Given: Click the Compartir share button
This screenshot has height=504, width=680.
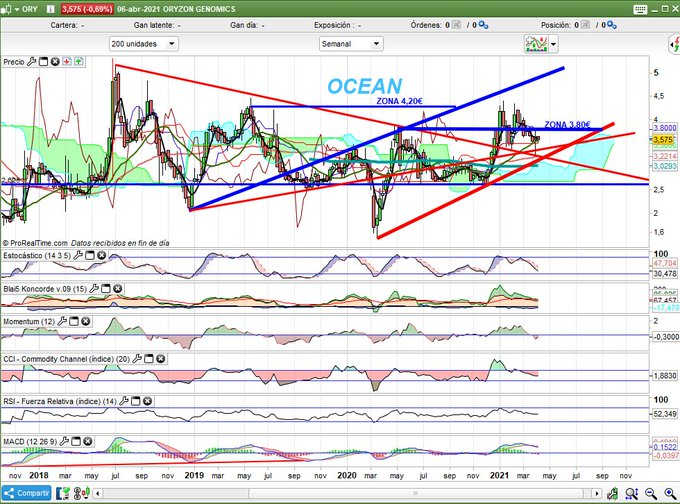Looking at the screenshot, I should click(x=26, y=493).
